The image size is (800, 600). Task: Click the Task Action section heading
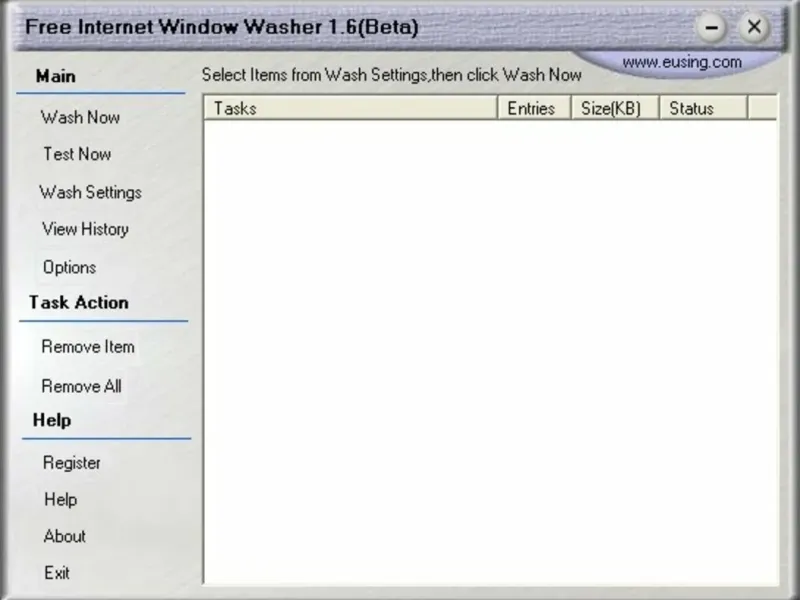click(79, 303)
